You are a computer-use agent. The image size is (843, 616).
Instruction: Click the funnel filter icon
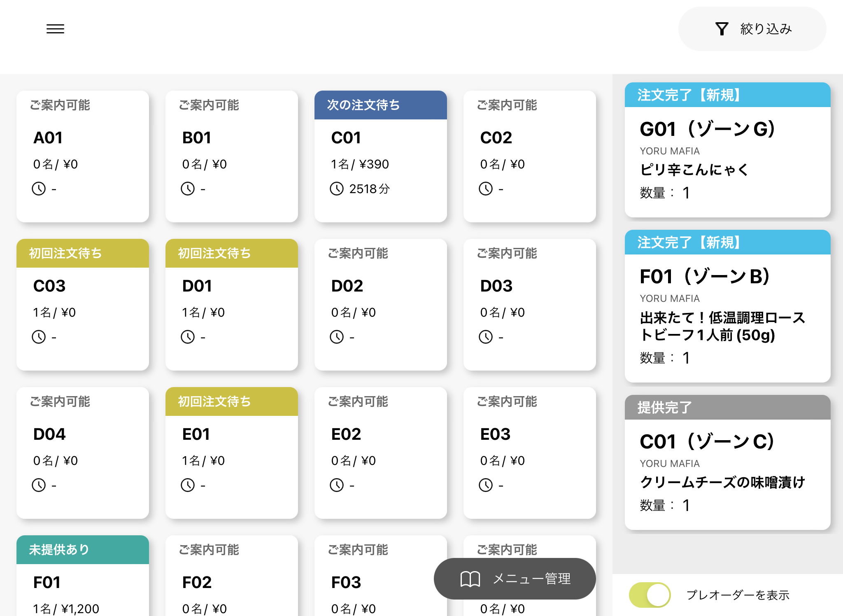tap(722, 29)
